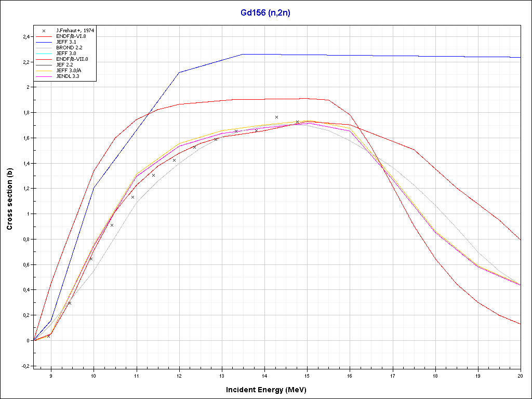Click the -0,2 tick label on vertical axis
Screen dimensions: 532x399
pyautogui.click(x=25, y=366)
